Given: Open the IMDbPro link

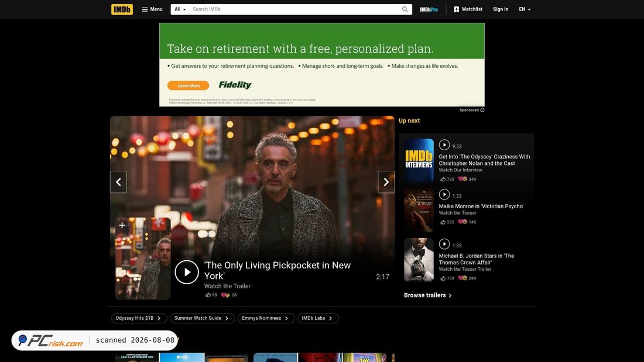Looking at the screenshot, I should click(x=429, y=9).
